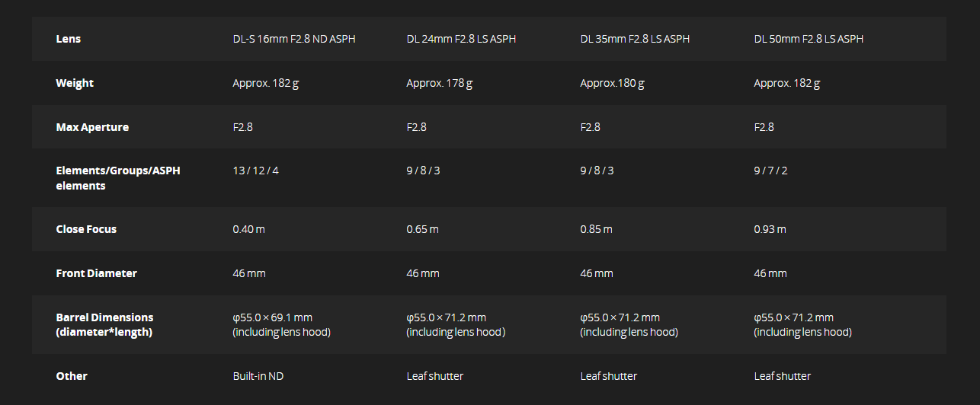This screenshot has height=405, width=980.
Task: Click the 46 mm front diameter for DL 24mm
Action: (423, 273)
